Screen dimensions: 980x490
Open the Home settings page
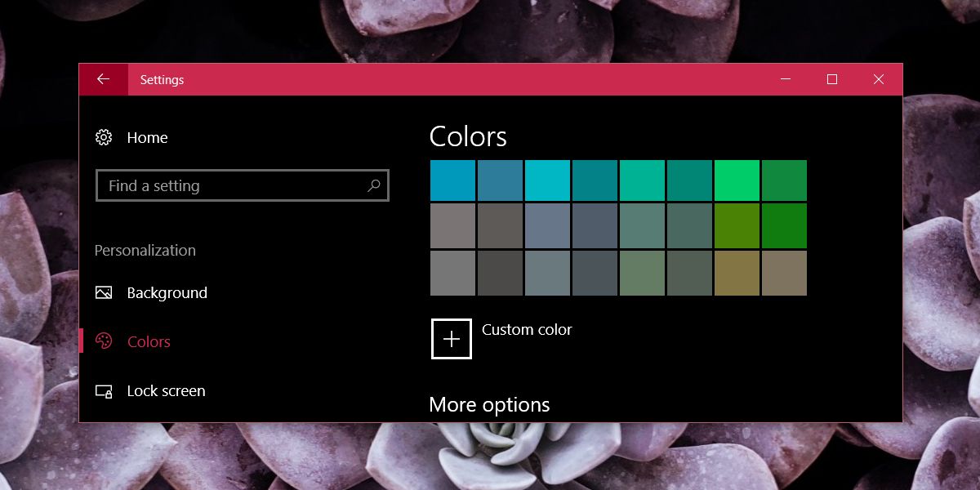[x=147, y=138]
